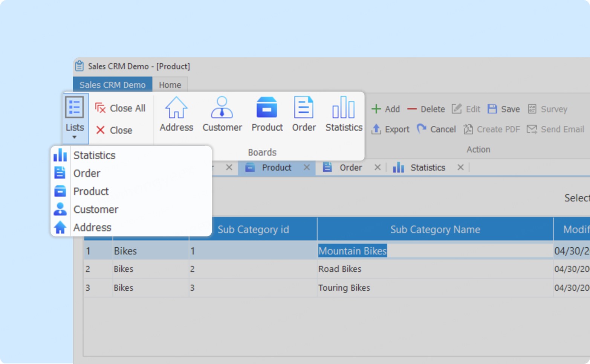Click the Export action

390,129
